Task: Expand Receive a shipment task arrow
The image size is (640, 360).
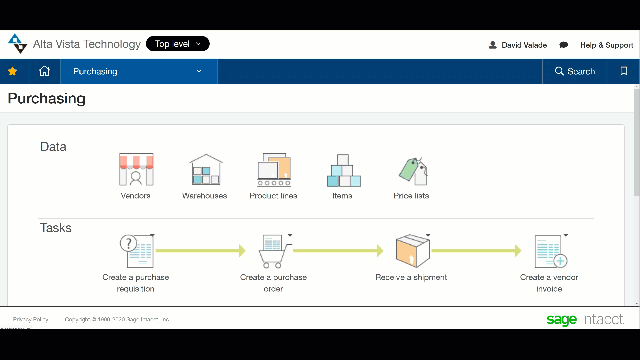Action: point(428,235)
